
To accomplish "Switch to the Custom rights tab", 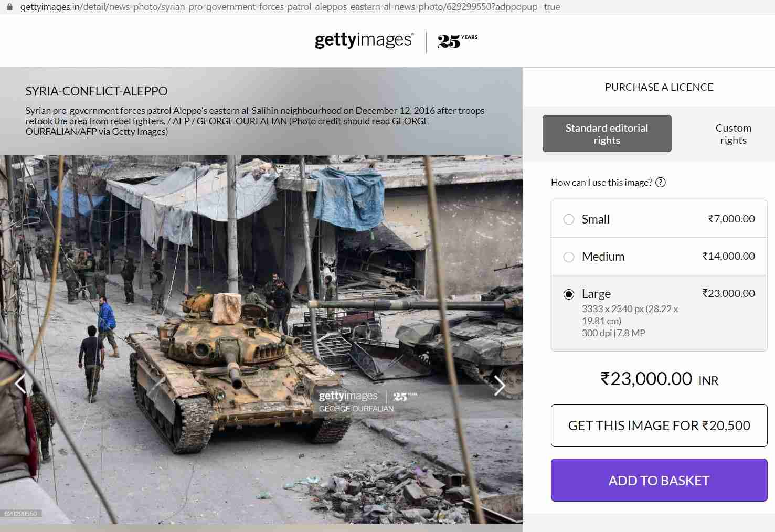I will (x=733, y=134).
